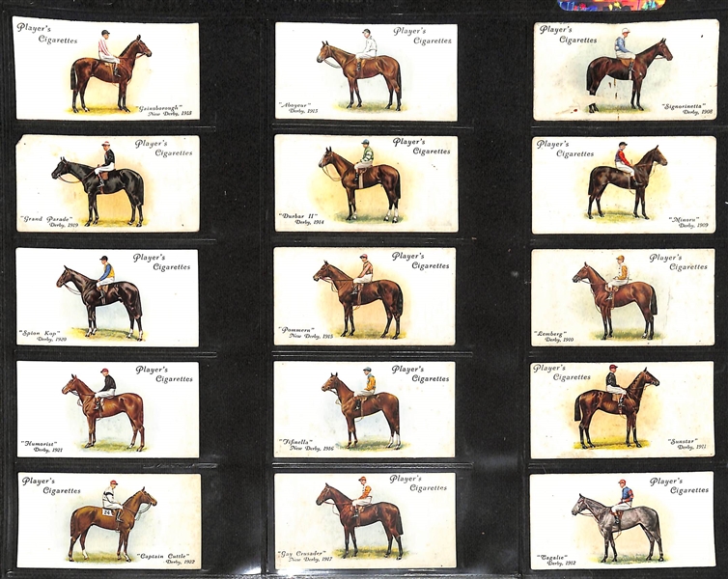The width and height of the screenshot is (728, 579).
Task: Select the Captain Cuttle Derby 1922 card
Action: (109, 521)
